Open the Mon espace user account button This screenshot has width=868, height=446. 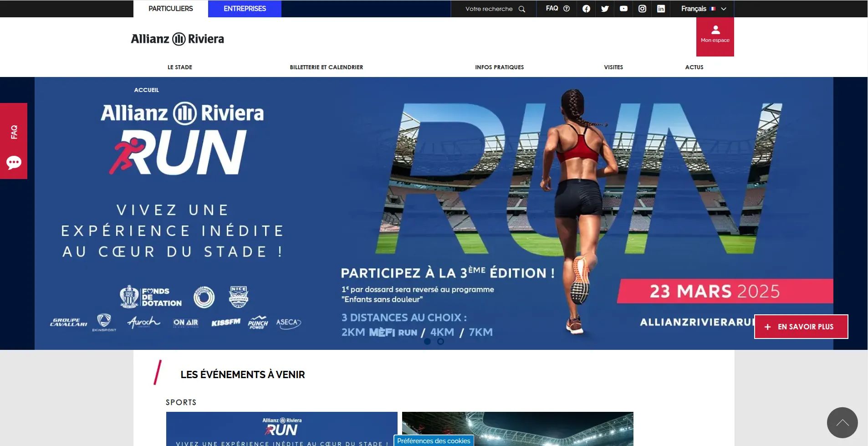click(x=715, y=37)
